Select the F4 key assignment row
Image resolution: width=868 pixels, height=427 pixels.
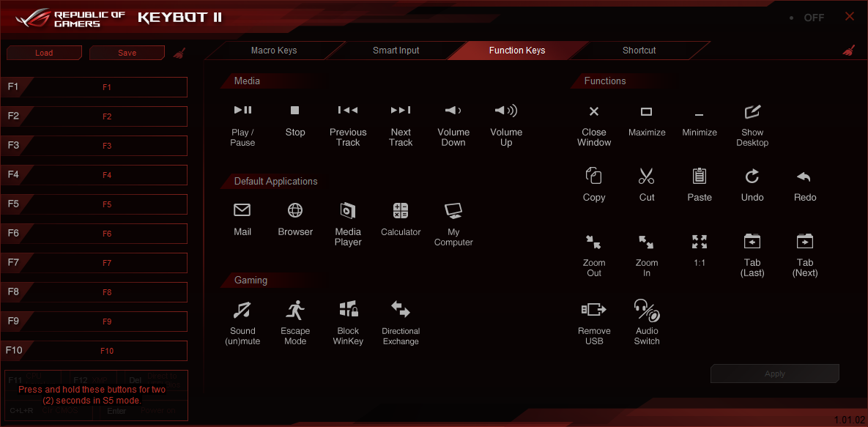point(94,175)
